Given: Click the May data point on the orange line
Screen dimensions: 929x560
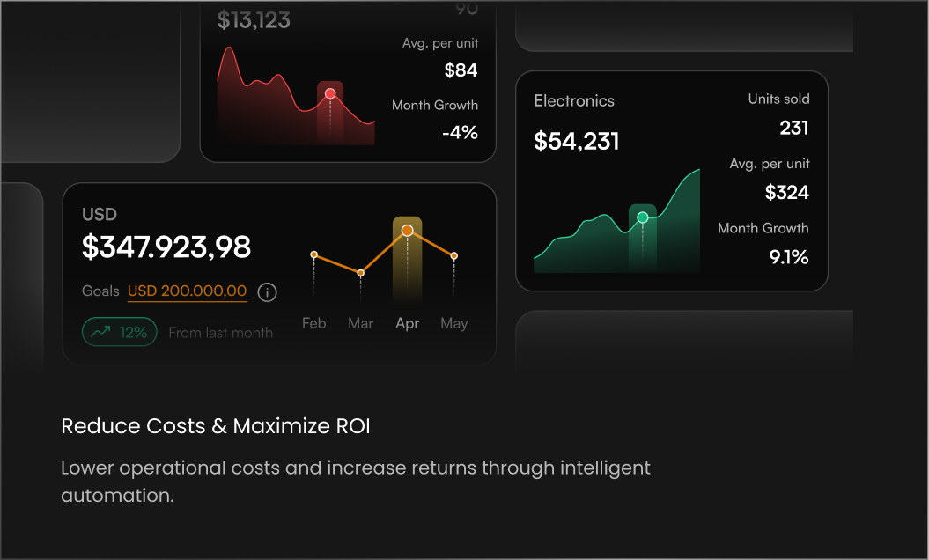Looking at the screenshot, I should click(453, 256).
